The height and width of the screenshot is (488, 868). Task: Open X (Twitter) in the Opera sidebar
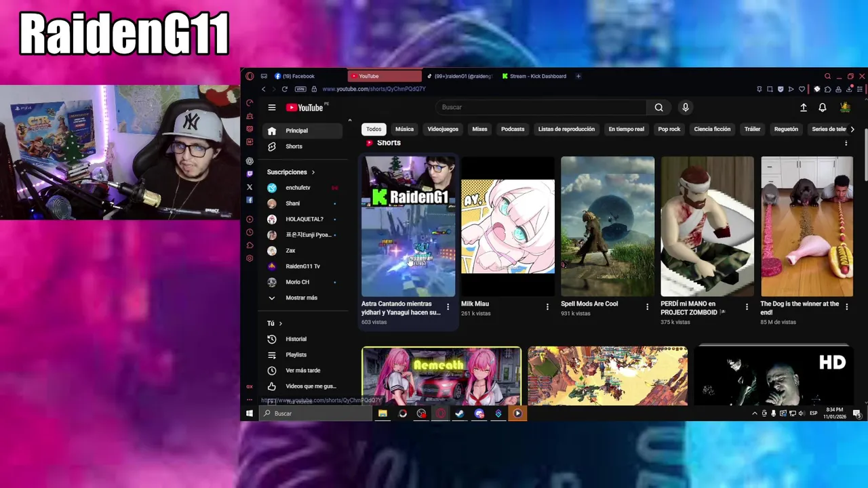250,187
